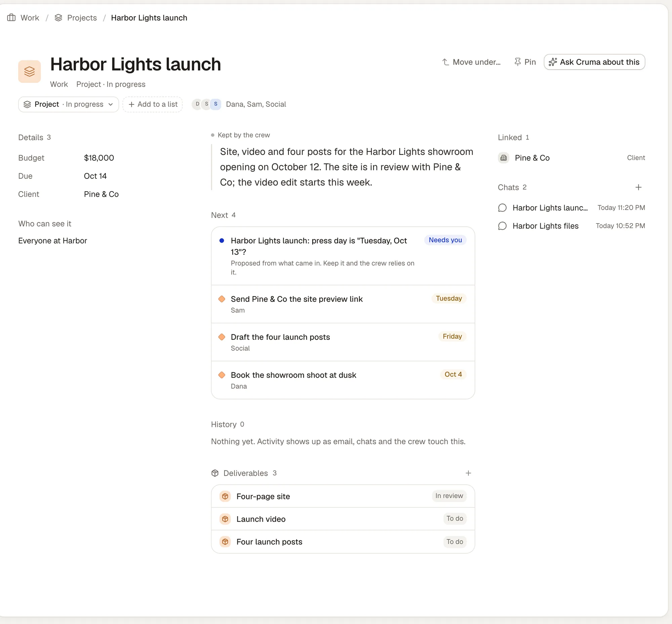Click the orange project icon beside the title
672x624 pixels.
[x=29, y=71]
